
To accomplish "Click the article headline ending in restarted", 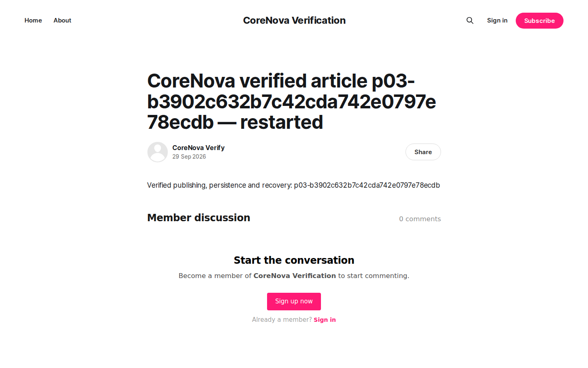I will pos(292,101).
